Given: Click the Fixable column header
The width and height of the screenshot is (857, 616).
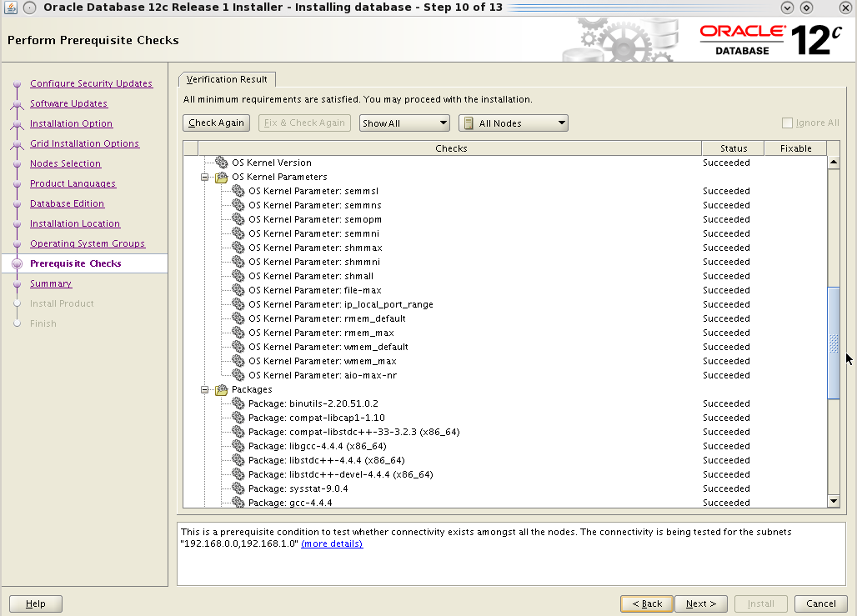Looking at the screenshot, I should (795, 148).
